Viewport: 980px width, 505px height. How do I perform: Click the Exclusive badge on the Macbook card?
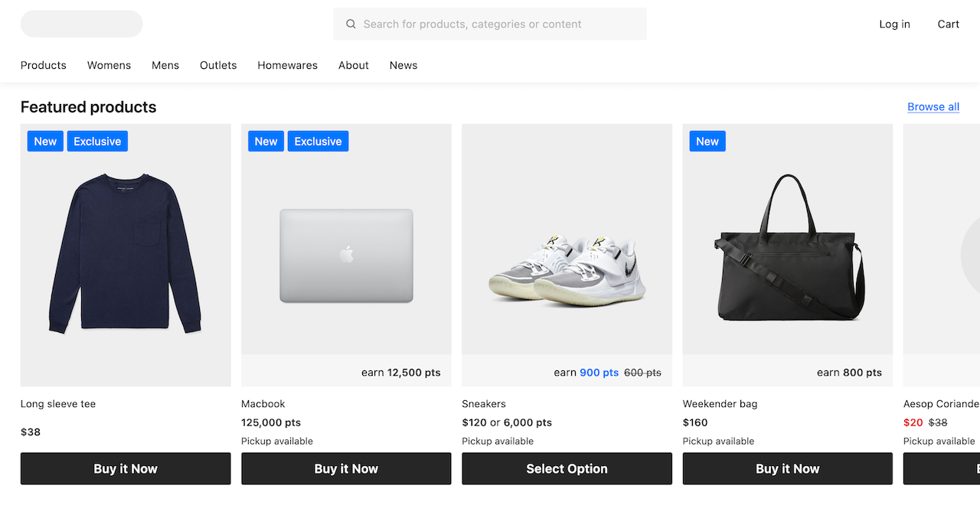318,141
